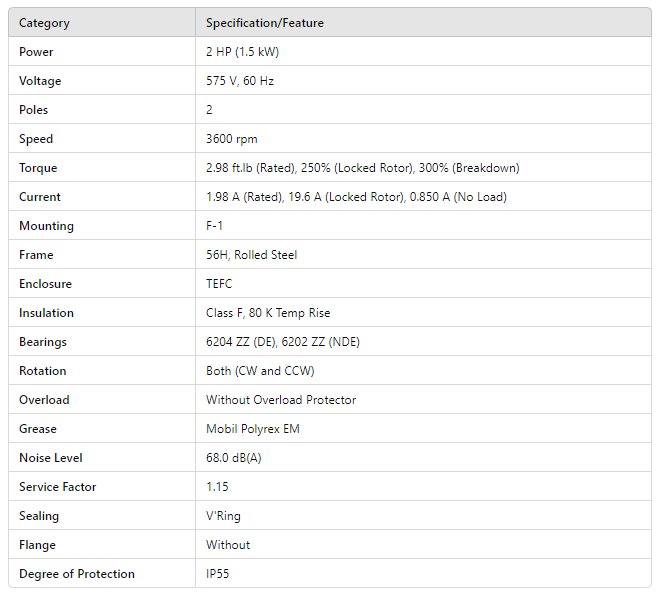Select the Power row label
The width and height of the screenshot is (658, 594).
click(36, 52)
